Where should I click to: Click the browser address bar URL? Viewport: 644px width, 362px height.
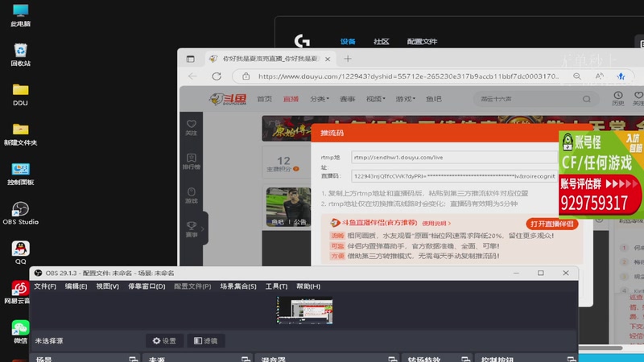tap(408, 76)
